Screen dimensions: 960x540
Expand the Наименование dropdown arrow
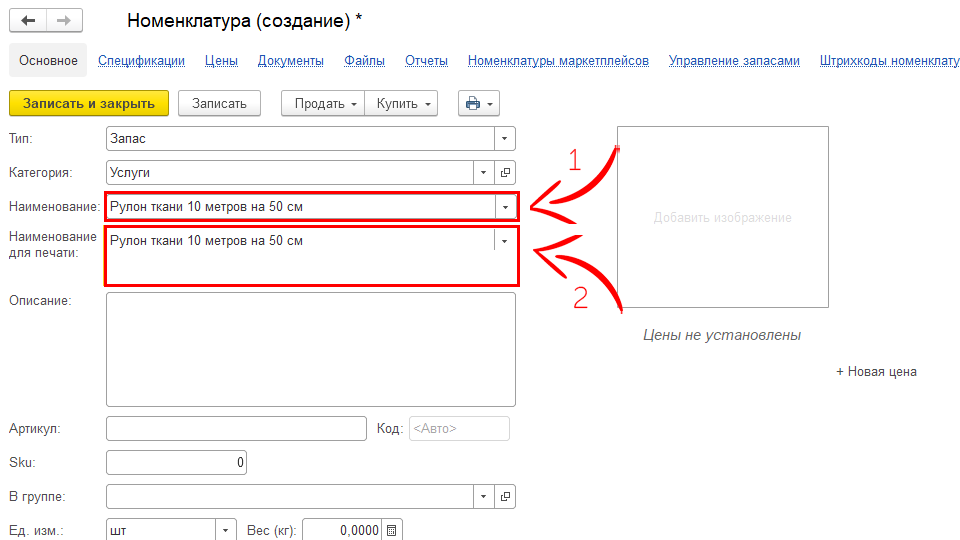(505, 207)
